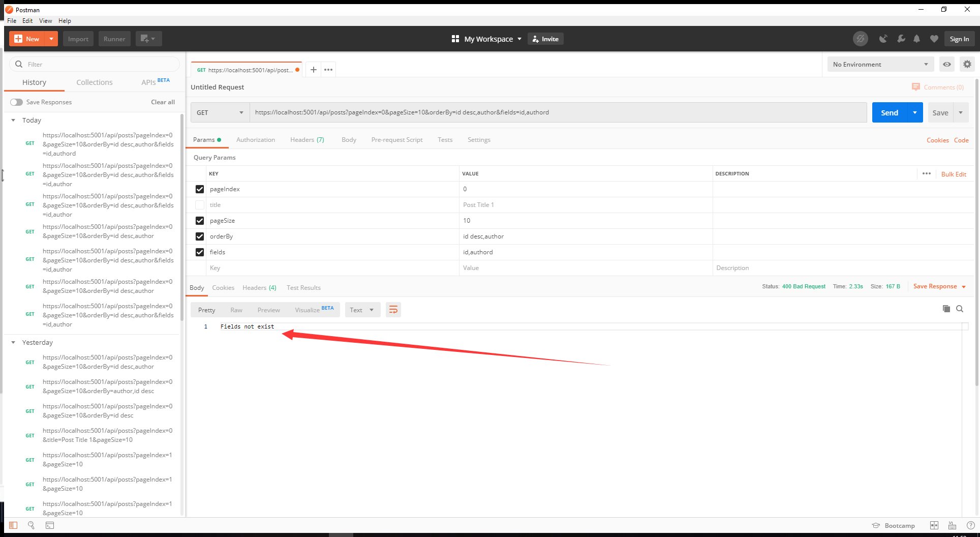Viewport: 980px width, 537px height.
Task: Click the request URL input field
Action: click(x=558, y=112)
